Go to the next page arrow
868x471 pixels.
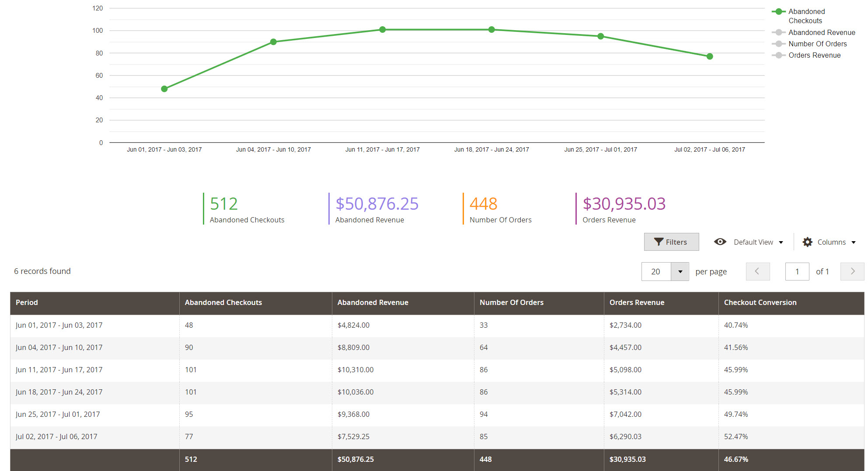852,271
